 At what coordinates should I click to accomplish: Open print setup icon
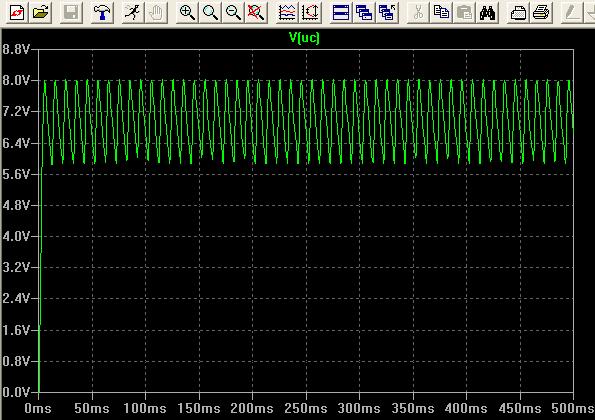tap(518, 13)
